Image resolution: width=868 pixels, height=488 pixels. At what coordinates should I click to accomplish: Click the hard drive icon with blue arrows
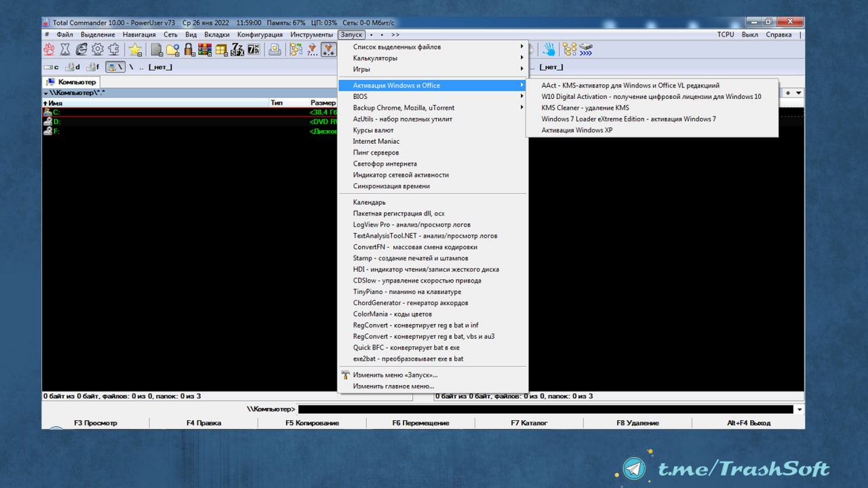pyautogui.click(x=586, y=49)
